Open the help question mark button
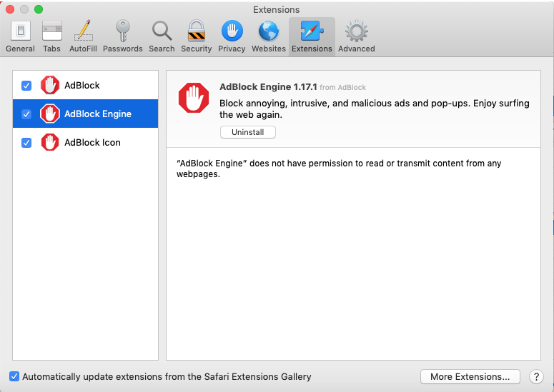Image resolution: width=554 pixels, height=392 pixels. [536, 376]
